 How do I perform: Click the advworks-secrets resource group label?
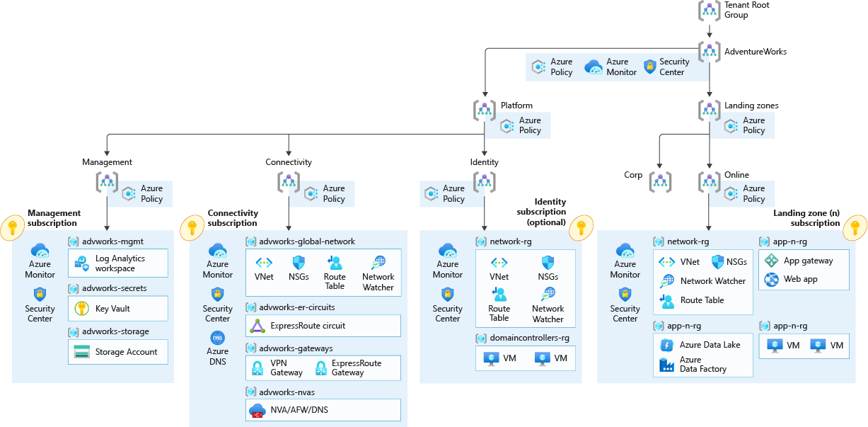tap(115, 288)
